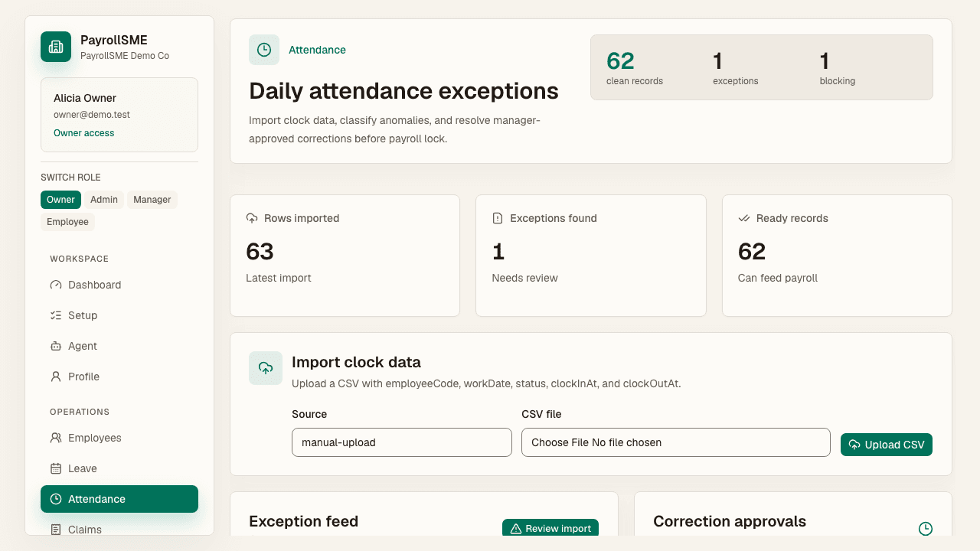The width and height of the screenshot is (980, 551).
Task: Open the Agent workspace item
Action: click(119, 346)
